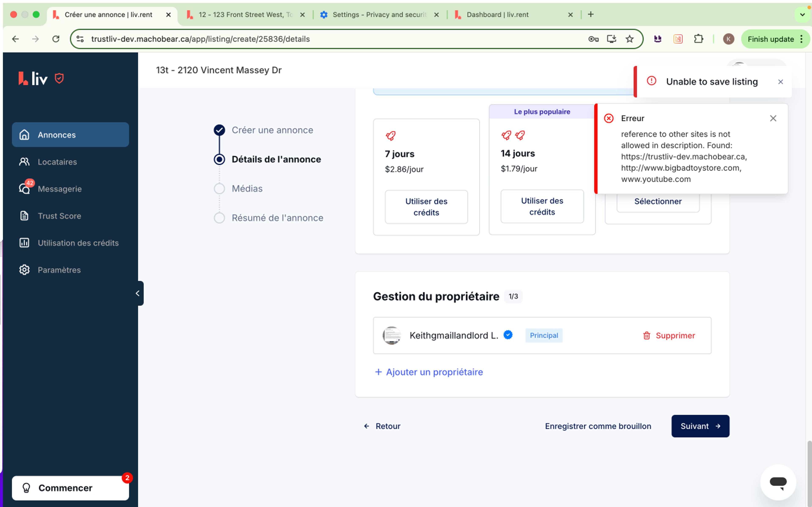Click Utilisation des crédits chart icon
812x507 pixels.
(24, 243)
